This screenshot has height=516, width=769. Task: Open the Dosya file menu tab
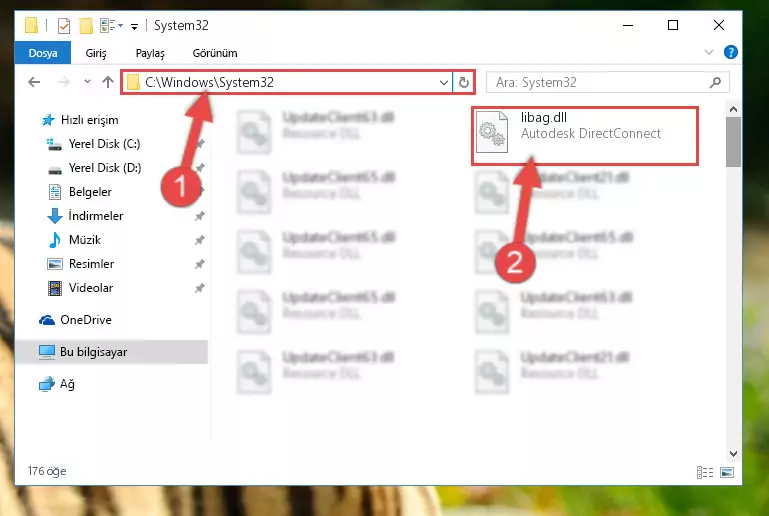(43, 52)
